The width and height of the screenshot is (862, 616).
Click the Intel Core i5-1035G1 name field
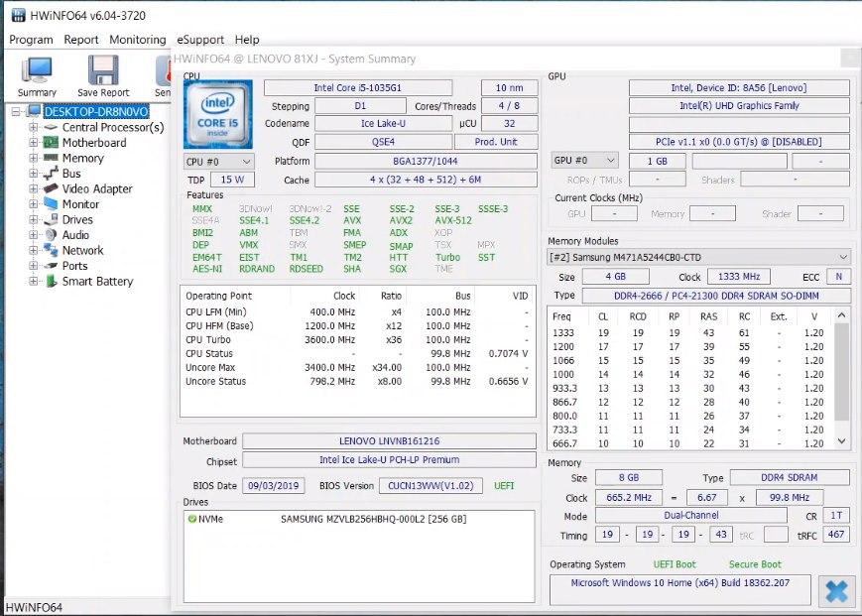point(358,88)
